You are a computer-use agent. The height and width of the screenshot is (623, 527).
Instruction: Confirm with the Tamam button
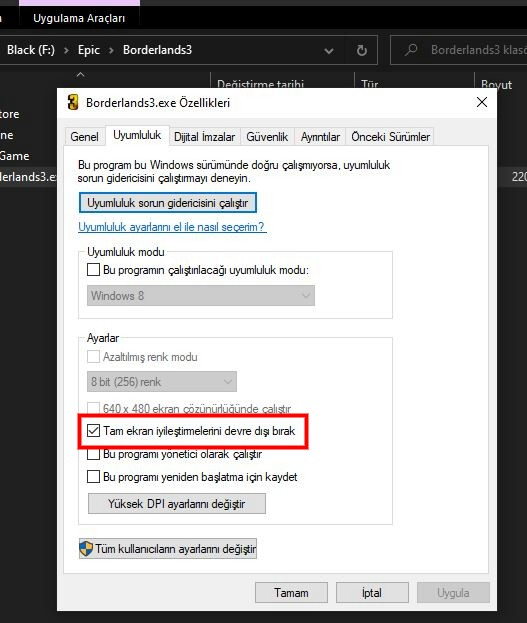(291, 593)
